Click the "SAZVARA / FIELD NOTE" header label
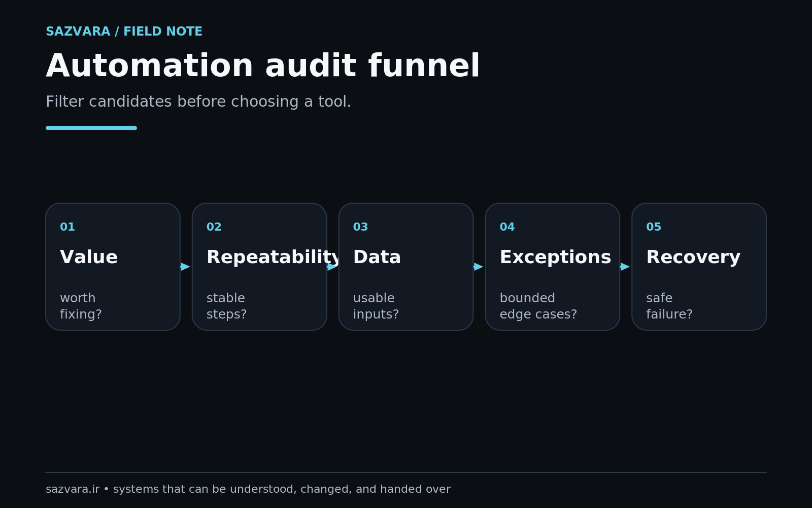The image size is (812, 508). tap(124, 31)
